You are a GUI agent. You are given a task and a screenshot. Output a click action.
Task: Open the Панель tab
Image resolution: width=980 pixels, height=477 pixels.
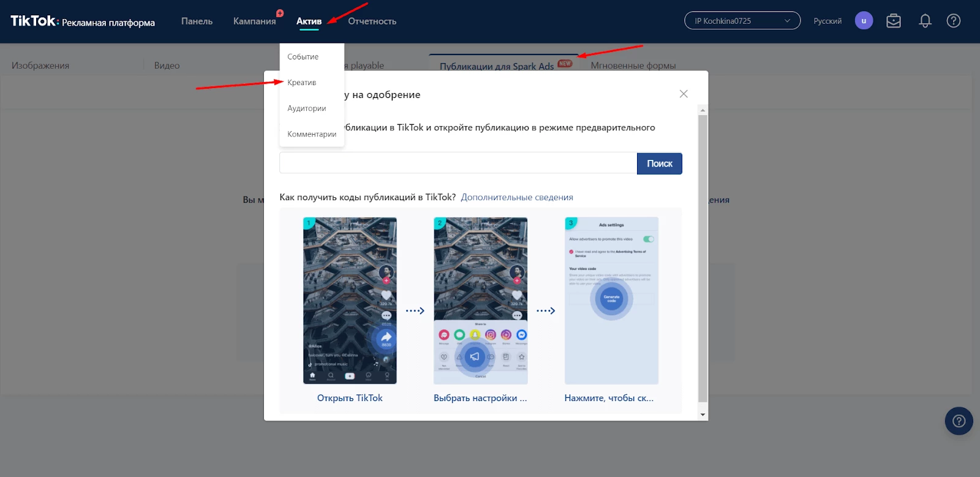pyautogui.click(x=197, y=21)
